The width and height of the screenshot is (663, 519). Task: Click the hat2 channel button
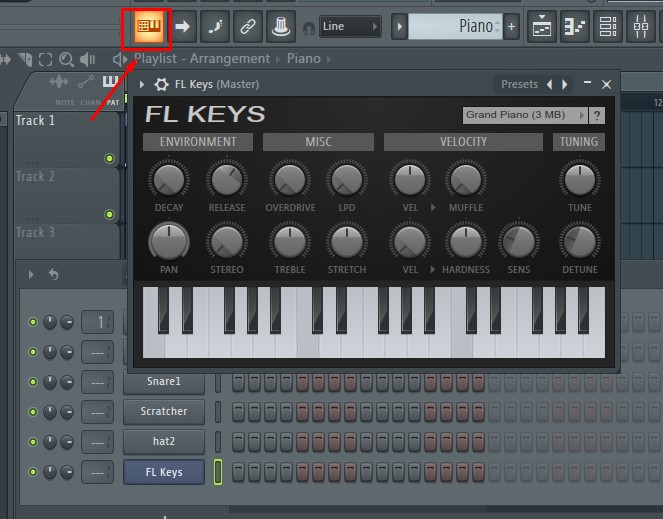(164, 442)
